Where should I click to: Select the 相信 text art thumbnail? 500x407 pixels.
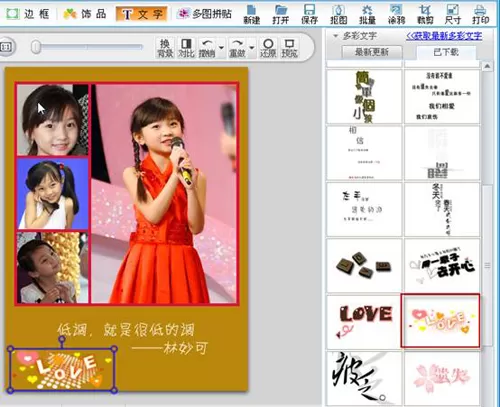364,153
